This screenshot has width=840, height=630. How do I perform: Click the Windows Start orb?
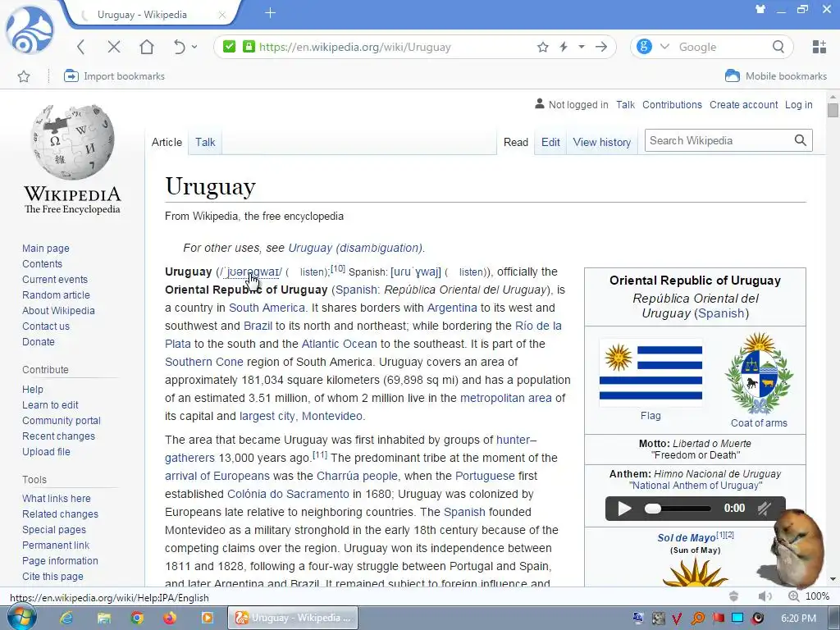click(x=21, y=618)
